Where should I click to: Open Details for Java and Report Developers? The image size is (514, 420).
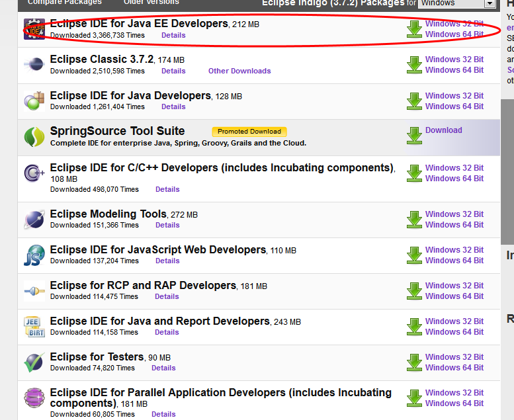tap(167, 332)
